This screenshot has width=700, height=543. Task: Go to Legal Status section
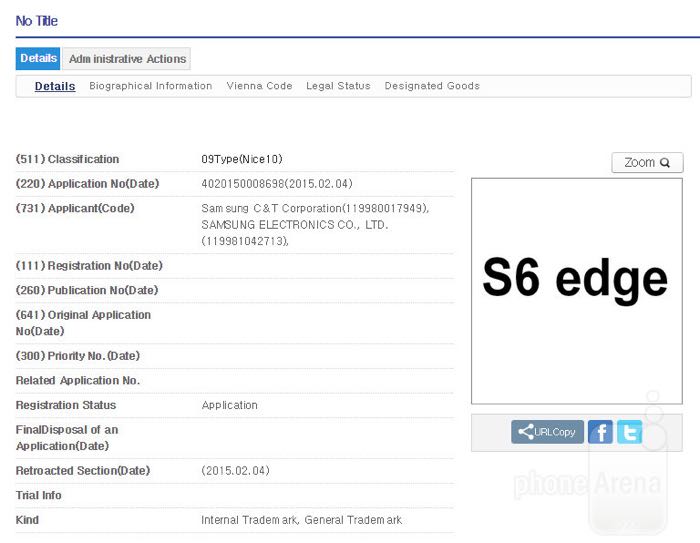coord(338,86)
